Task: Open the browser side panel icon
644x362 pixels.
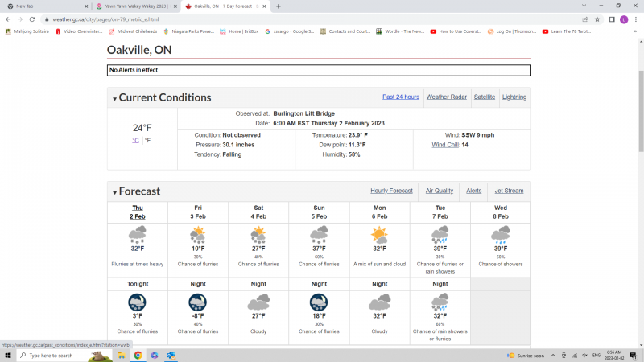Action: [612, 19]
